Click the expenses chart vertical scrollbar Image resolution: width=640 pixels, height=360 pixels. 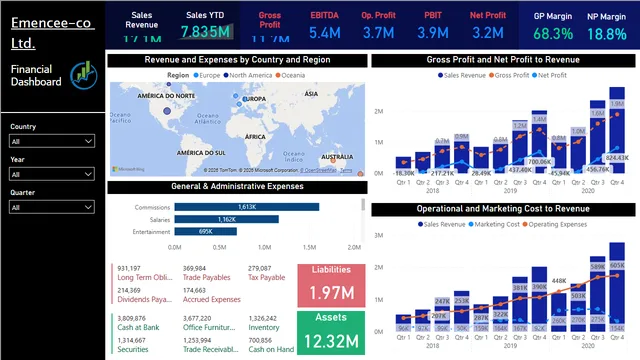coord(363,204)
